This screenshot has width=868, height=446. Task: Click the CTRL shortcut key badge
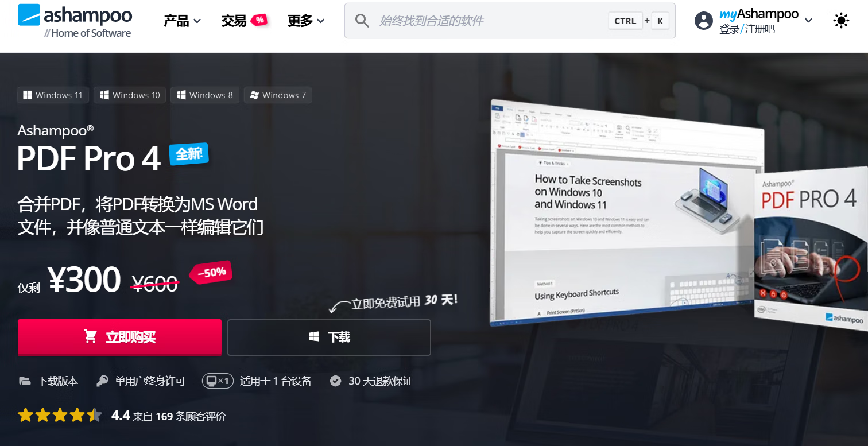click(625, 21)
